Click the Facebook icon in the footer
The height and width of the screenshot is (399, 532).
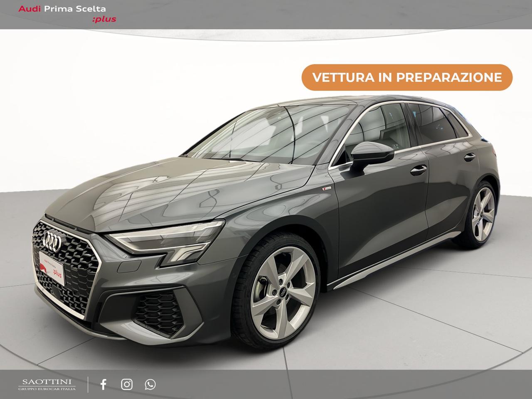tap(103, 384)
